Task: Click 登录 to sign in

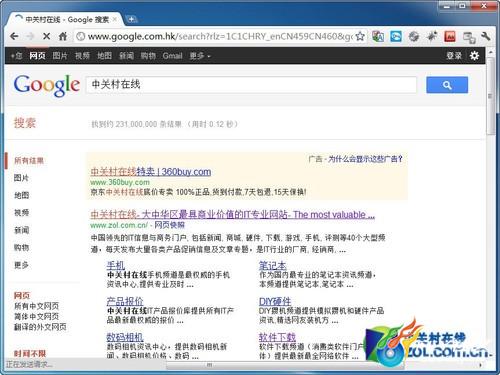Action: click(x=454, y=56)
